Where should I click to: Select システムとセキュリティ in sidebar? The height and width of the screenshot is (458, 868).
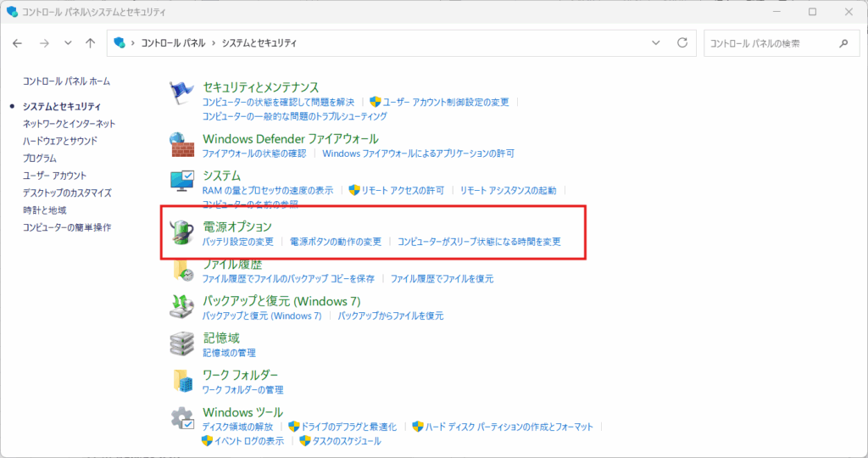click(x=62, y=106)
